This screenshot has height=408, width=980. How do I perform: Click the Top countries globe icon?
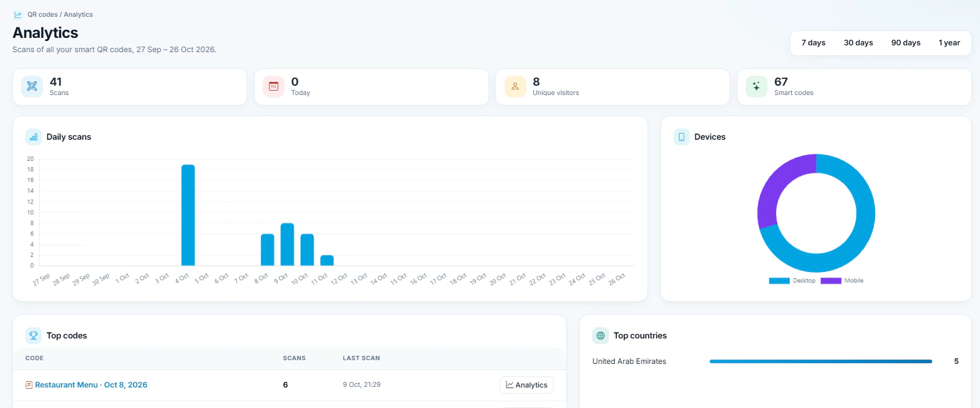click(600, 335)
